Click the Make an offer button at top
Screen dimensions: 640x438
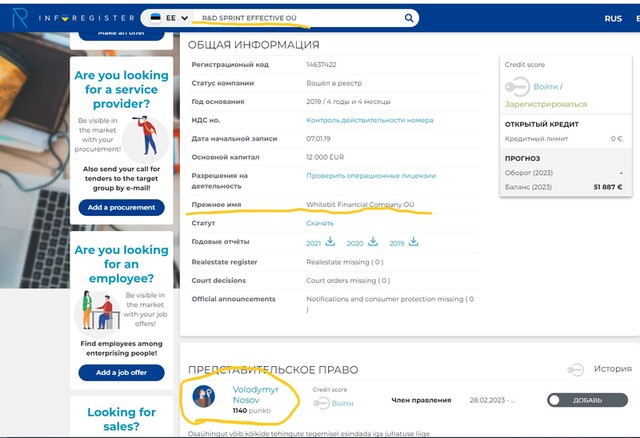tap(121, 33)
